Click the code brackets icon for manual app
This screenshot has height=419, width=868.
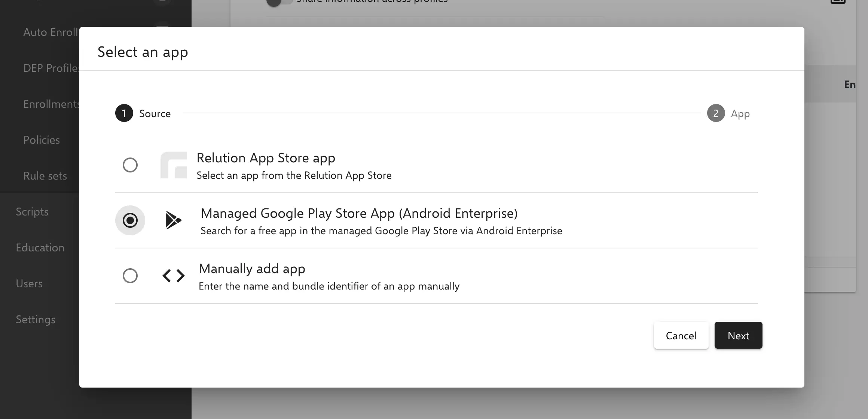click(x=174, y=276)
